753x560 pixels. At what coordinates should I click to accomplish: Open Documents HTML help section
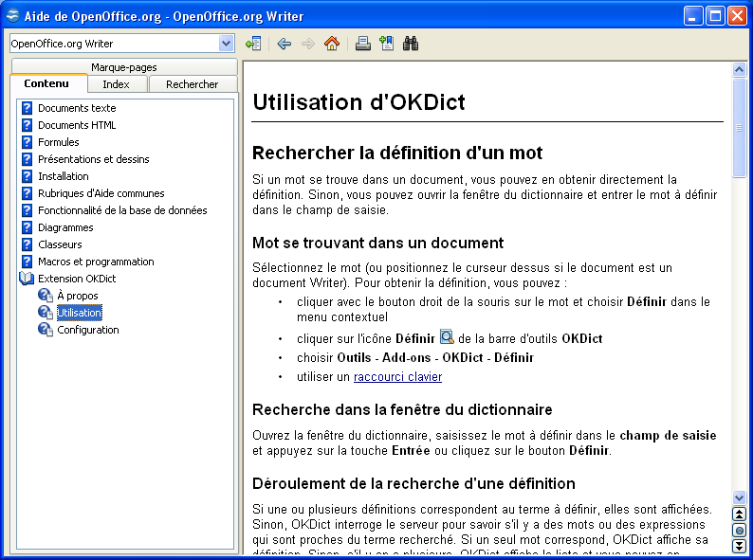tap(77, 125)
